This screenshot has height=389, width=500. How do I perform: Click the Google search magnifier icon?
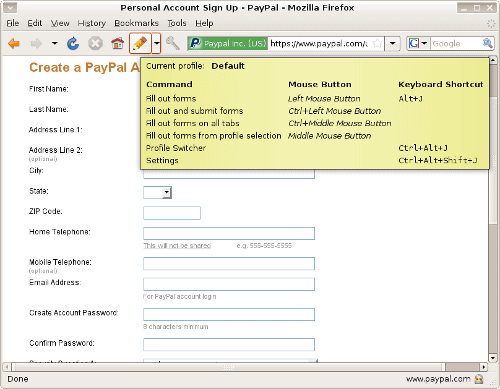[487, 43]
